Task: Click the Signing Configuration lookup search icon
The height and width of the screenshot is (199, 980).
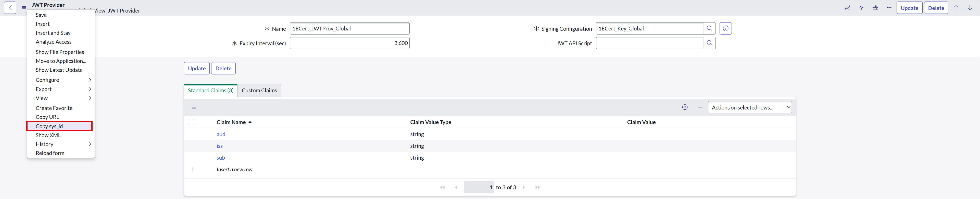Action: (x=710, y=29)
